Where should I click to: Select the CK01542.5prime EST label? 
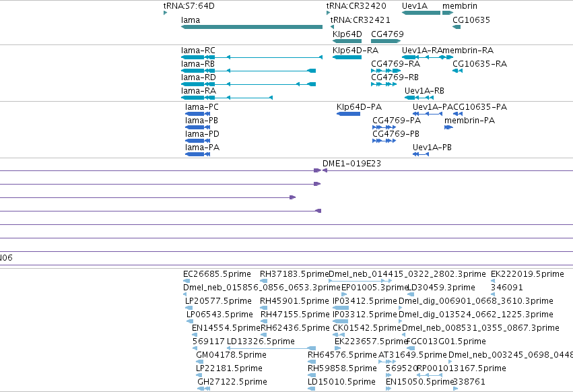[x=367, y=328]
